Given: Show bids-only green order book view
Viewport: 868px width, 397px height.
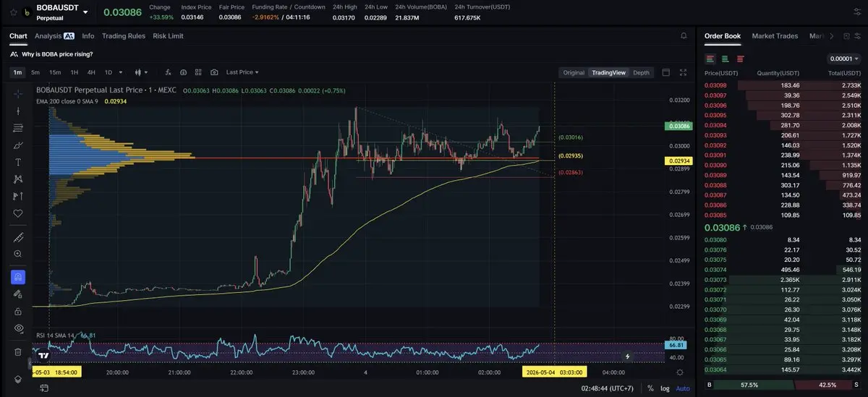Looking at the screenshot, I should pyautogui.click(x=725, y=59).
